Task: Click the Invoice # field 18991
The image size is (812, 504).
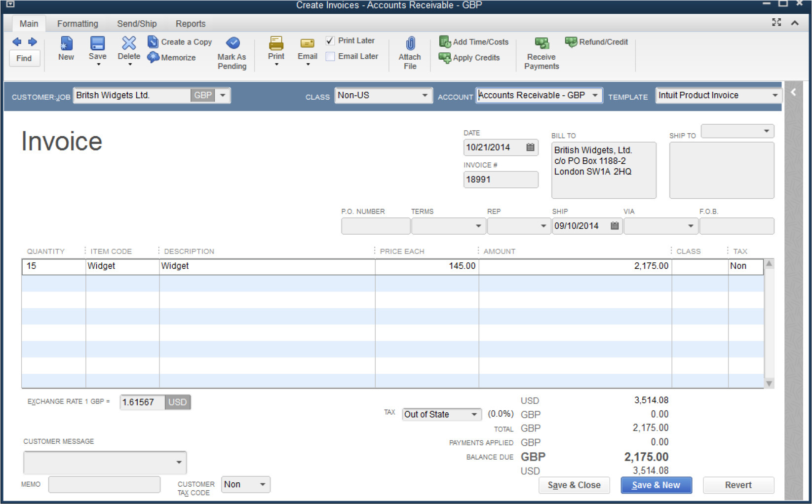Action: [x=501, y=180]
